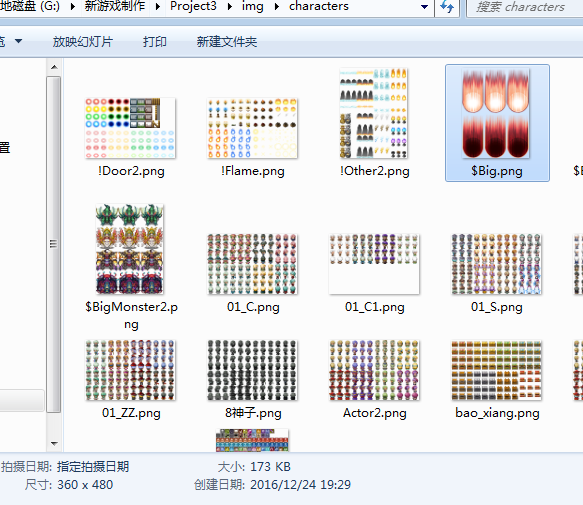Screen dimensions: 583x505
Task: Expand the arrow after (G:) breadcrumb
Action: click(x=73, y=6)
